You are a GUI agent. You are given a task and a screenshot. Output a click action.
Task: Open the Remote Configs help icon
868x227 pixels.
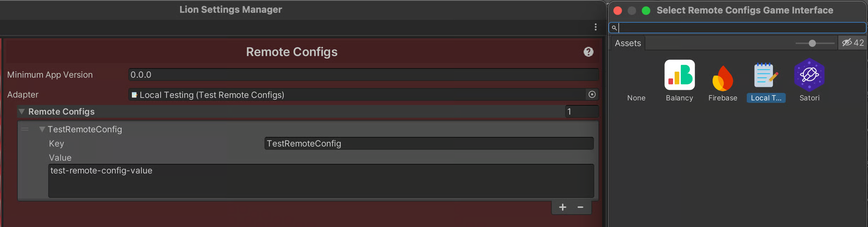click(589, 52)
